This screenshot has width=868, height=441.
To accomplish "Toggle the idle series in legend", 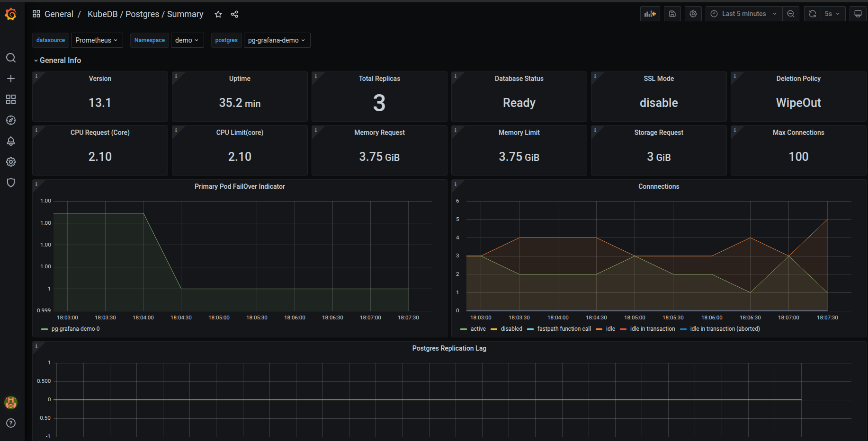I will [610, 329].
